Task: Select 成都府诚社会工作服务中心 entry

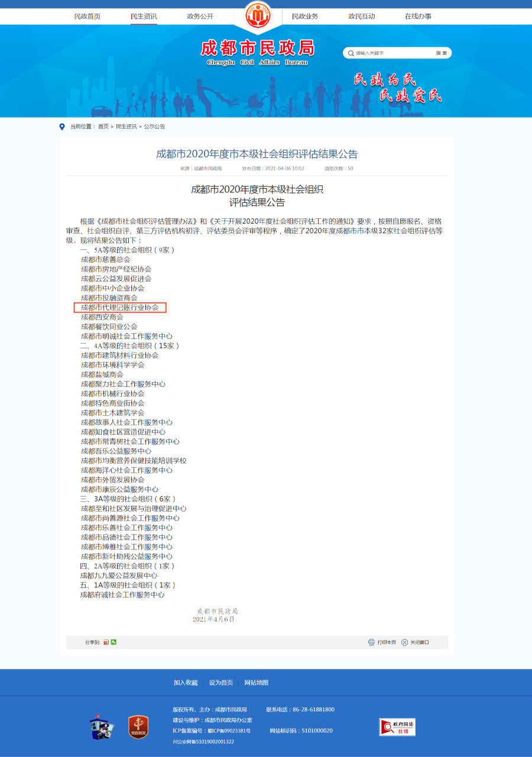Action: pyautogui.click(x=122, y=595)
